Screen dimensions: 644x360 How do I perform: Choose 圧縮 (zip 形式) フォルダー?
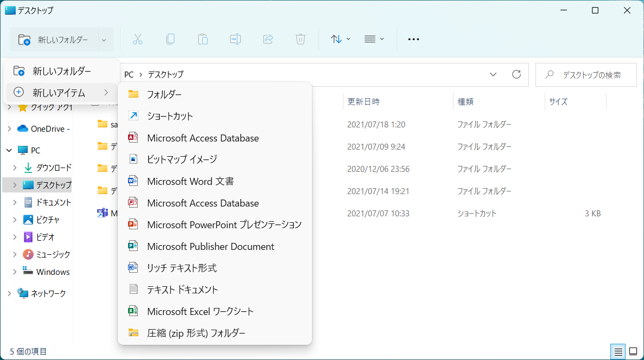tap(215, 333)
